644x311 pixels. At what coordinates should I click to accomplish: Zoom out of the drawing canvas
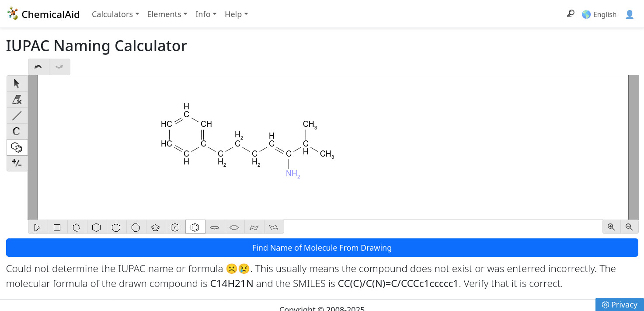click(x=629, y=227)
